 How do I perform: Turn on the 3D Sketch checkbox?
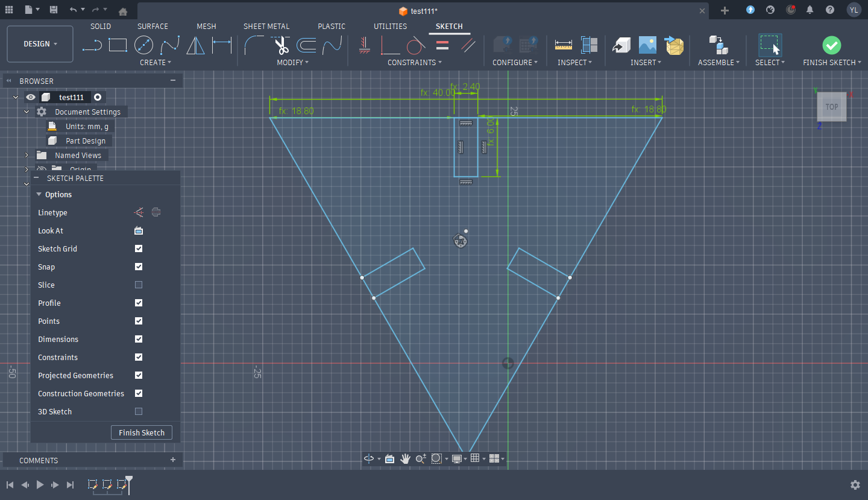click(139, 411)
